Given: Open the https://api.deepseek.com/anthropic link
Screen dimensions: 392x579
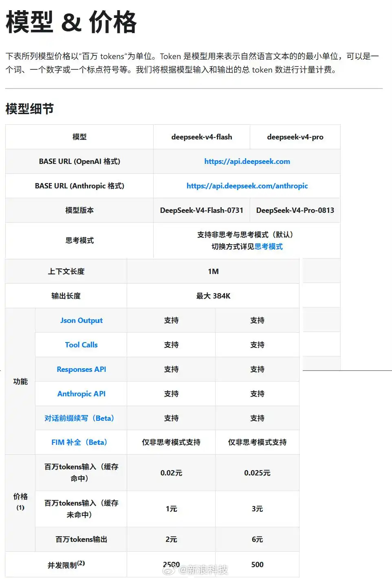Looking at the screenshot, I should [x=247, y=186].
